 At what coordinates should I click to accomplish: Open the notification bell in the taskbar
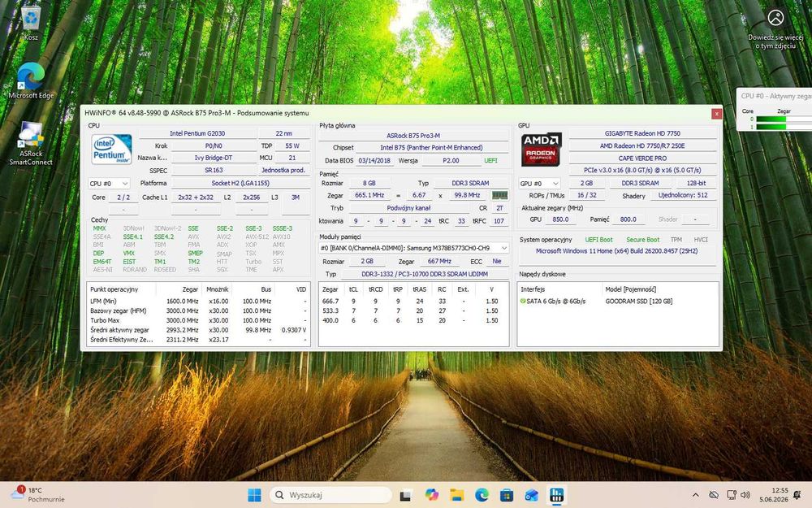[797, 495]
